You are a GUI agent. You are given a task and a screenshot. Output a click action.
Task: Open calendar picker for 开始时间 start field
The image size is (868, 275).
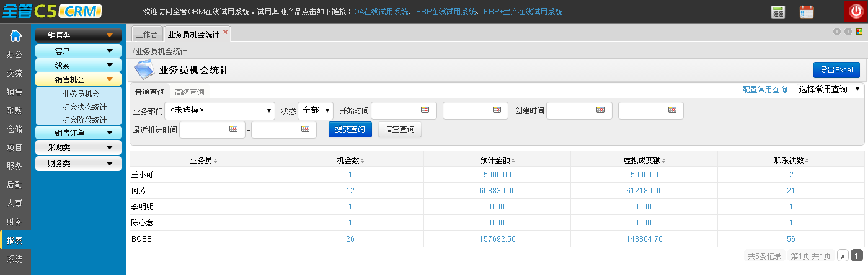click(425, 110)
